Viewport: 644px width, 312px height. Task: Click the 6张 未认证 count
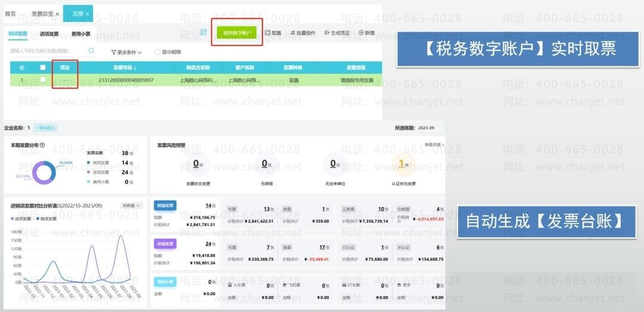coord(440,248)
